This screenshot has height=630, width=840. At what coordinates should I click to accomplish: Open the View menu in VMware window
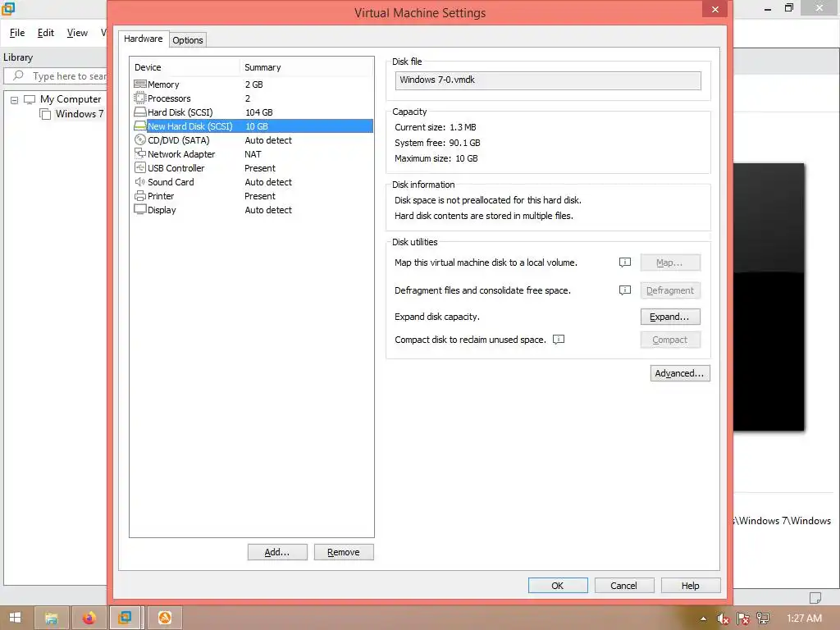tap(77, 33)
